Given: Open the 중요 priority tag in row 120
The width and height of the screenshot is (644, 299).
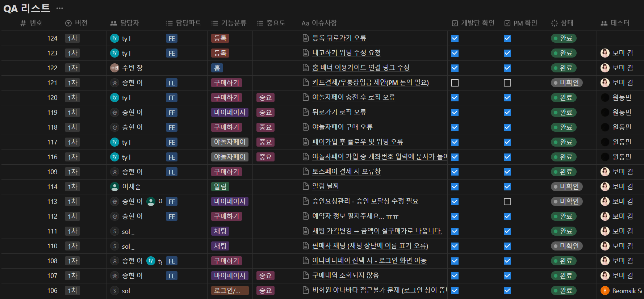Looking at the screenshot, I should coord(265,97).
